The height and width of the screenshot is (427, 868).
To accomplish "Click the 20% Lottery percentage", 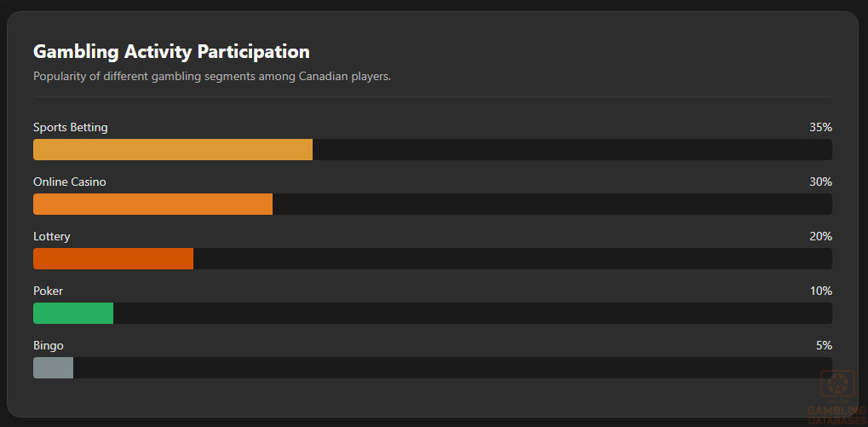I will [x=820, y=237].
